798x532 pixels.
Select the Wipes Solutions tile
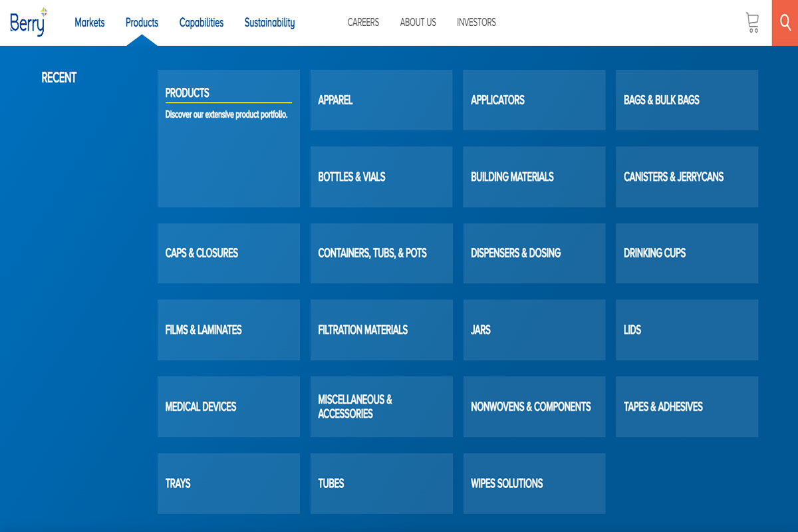pyautogui.click(x=534, y=483)
